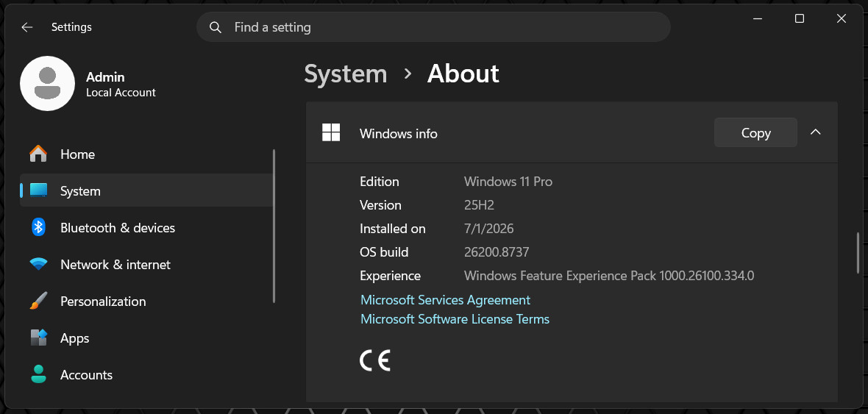This screenshot has height=414, width=868.
Task: Click the Network wifi icon
Action: [x=38, y=264]
